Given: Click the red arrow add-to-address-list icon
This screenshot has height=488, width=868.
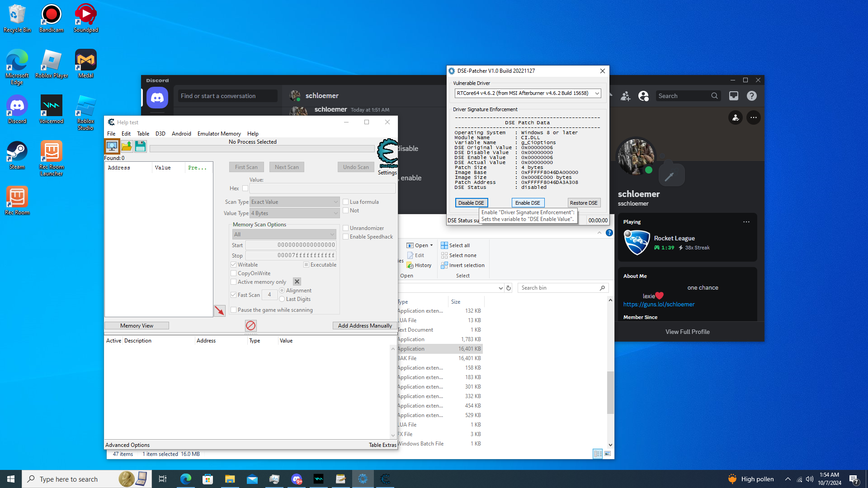Looking at the screenshot, I should pos(219,310).
